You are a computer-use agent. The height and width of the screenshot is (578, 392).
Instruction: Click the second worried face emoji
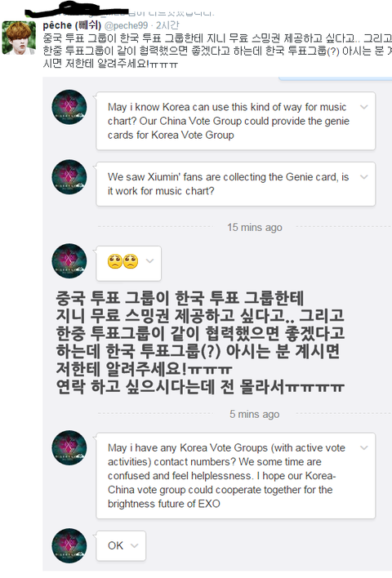tap(131, 261)
